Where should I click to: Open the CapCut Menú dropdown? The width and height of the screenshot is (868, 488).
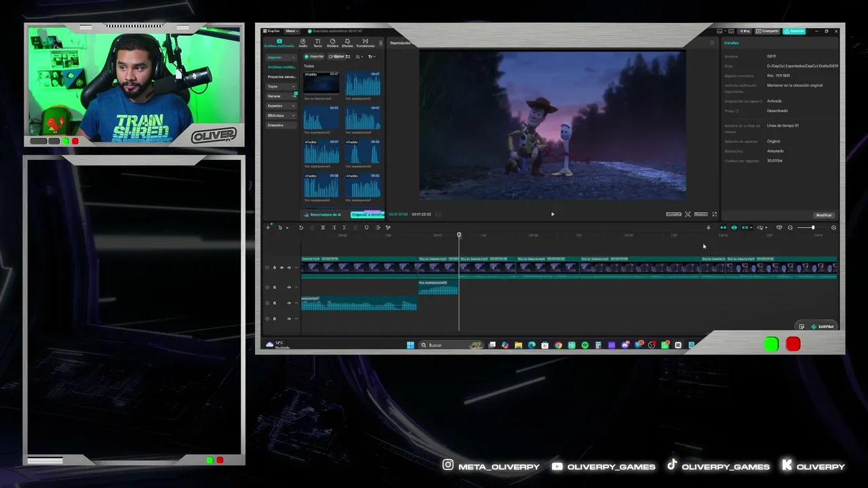coord(291,31)
